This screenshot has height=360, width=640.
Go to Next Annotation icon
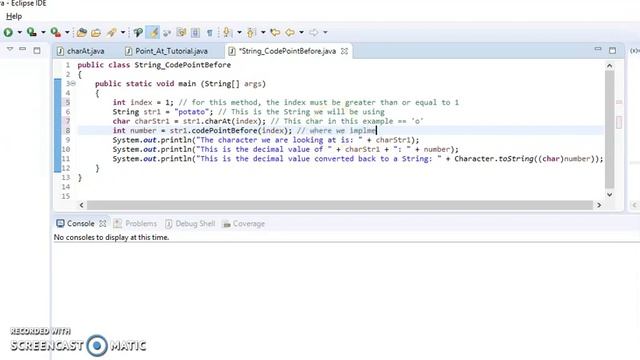228,32
